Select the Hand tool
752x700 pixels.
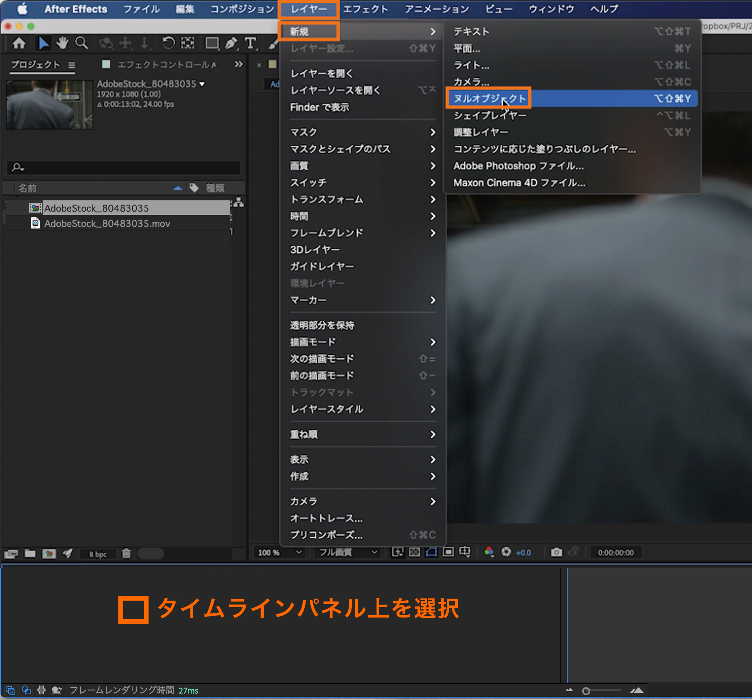pyautogui.click(x=62, y=43)
